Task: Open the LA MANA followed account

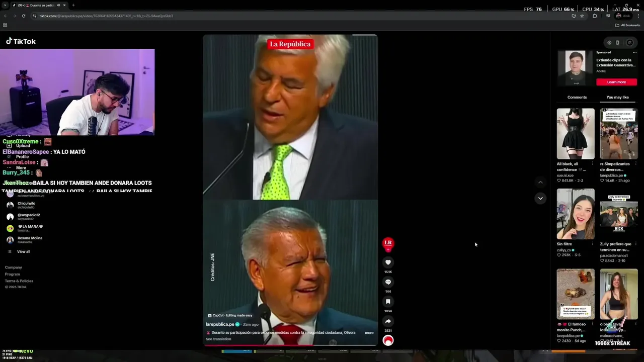Action: coord(25,228)
